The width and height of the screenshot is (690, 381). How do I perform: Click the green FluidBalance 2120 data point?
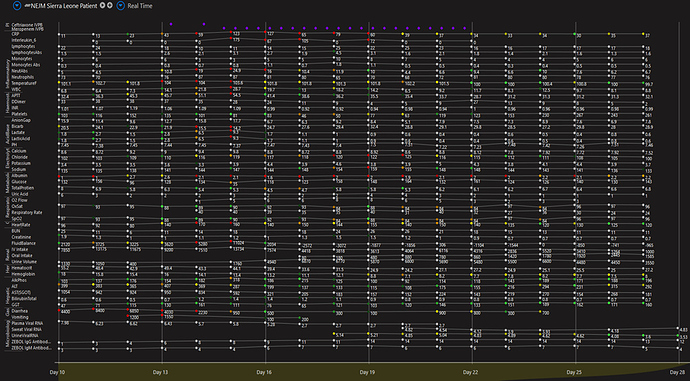pos(59,243)
